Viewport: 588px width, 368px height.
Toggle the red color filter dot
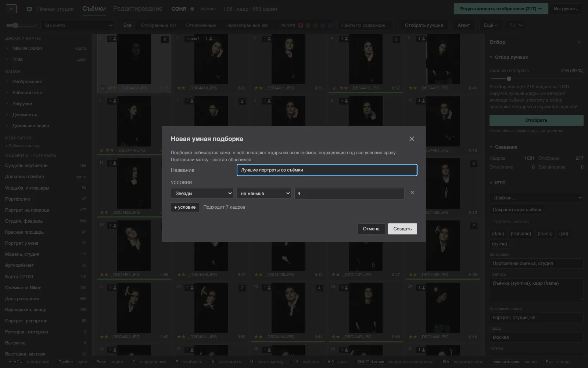coord(301,25)
